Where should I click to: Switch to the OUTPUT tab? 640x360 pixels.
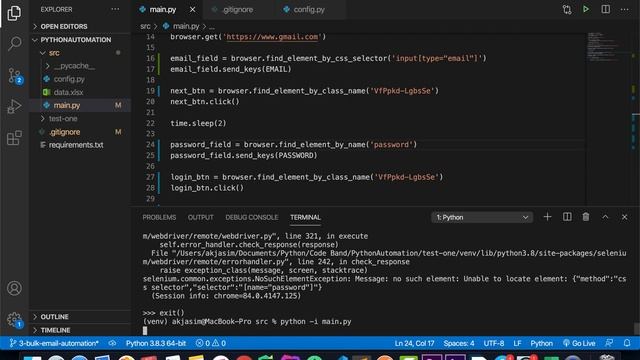[x=200, y=217]
